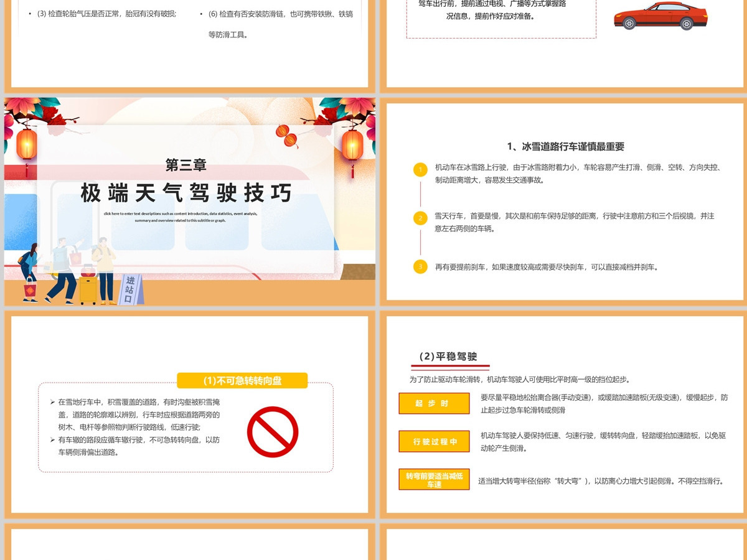Select the 第三章 chapter title

186,165
